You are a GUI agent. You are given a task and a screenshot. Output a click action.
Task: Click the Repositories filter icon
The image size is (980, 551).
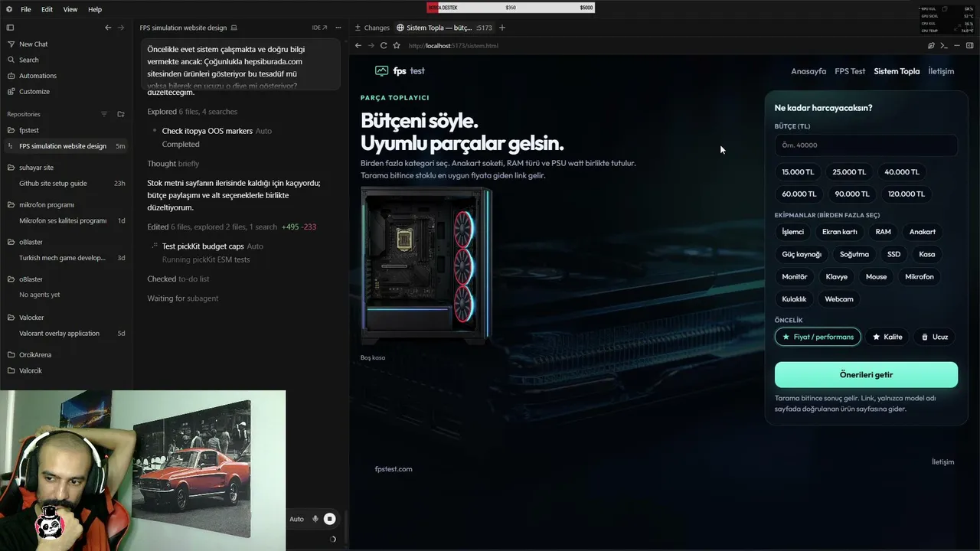tap(104, 114)
